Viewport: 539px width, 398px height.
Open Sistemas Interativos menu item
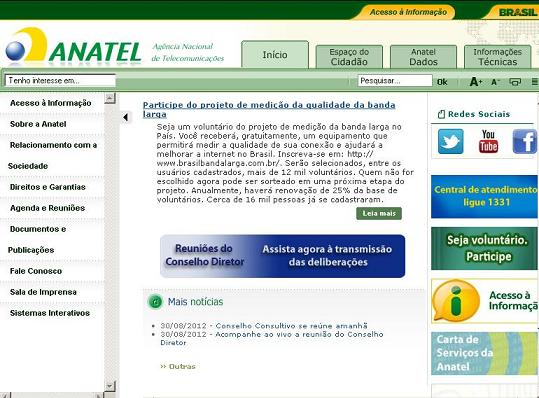[50, 313]
